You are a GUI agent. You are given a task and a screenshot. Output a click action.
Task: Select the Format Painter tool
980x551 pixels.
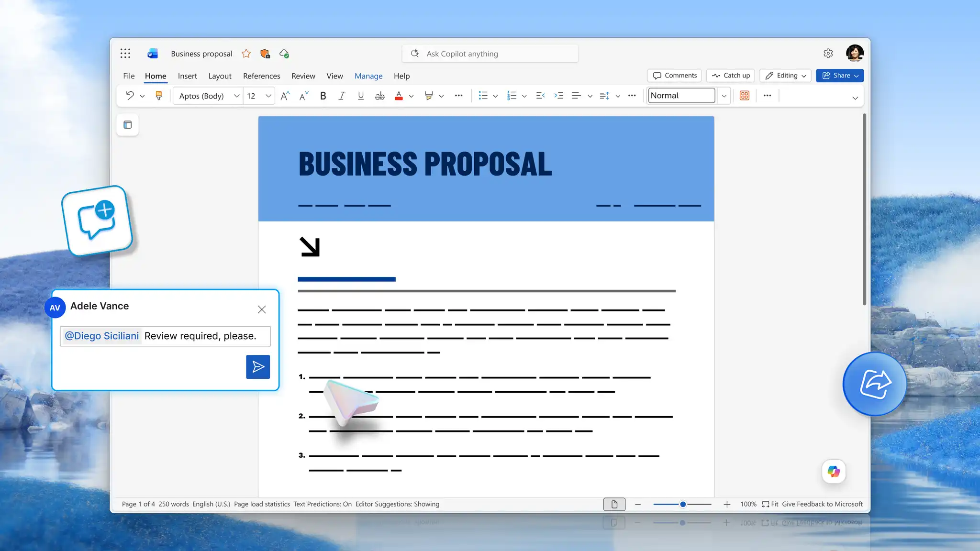(159, 96)
